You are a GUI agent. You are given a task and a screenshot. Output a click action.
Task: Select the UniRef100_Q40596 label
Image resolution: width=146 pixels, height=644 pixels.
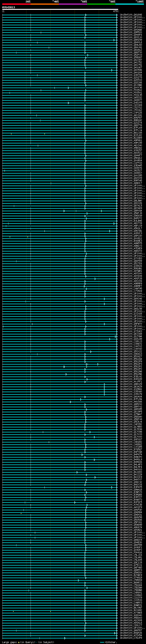pyautogui.click(x=131, y=70)
